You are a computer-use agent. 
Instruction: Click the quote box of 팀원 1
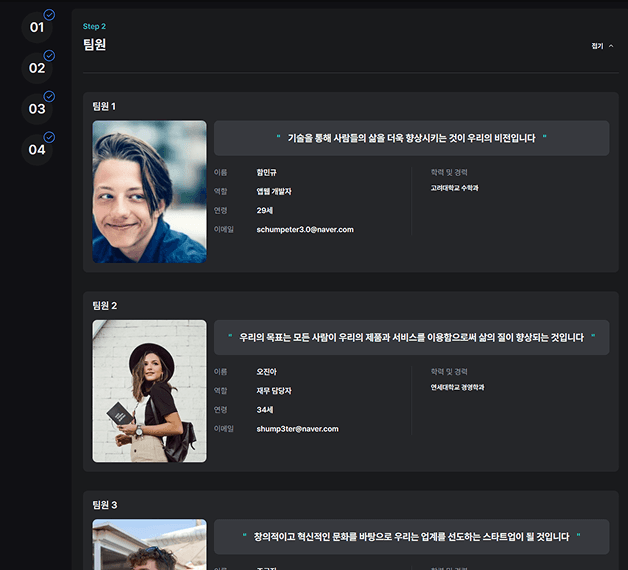pyautogui.click(x=411, y=138)
